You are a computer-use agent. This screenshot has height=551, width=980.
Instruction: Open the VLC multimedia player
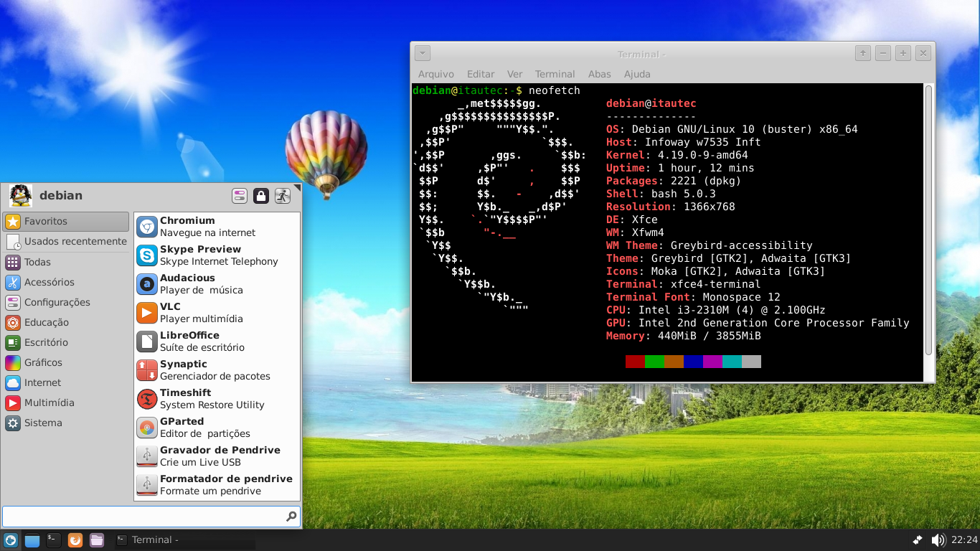[217, 313]
